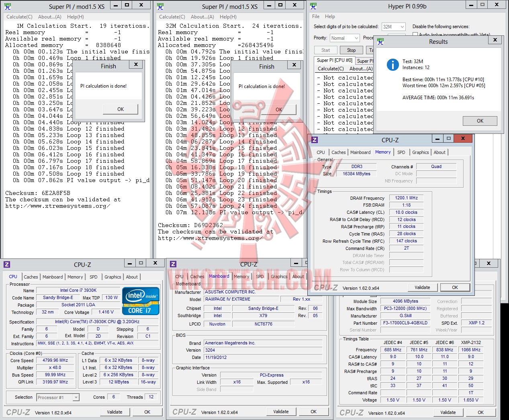Click the Start button in Hyper PI

(x=325, y=50)
